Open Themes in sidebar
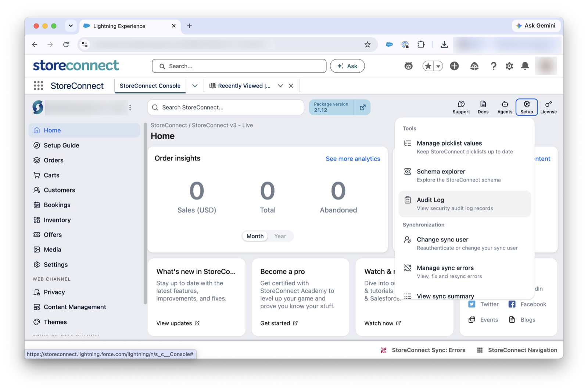This screenshot has height=391, width=588. (x=84, y=322)
